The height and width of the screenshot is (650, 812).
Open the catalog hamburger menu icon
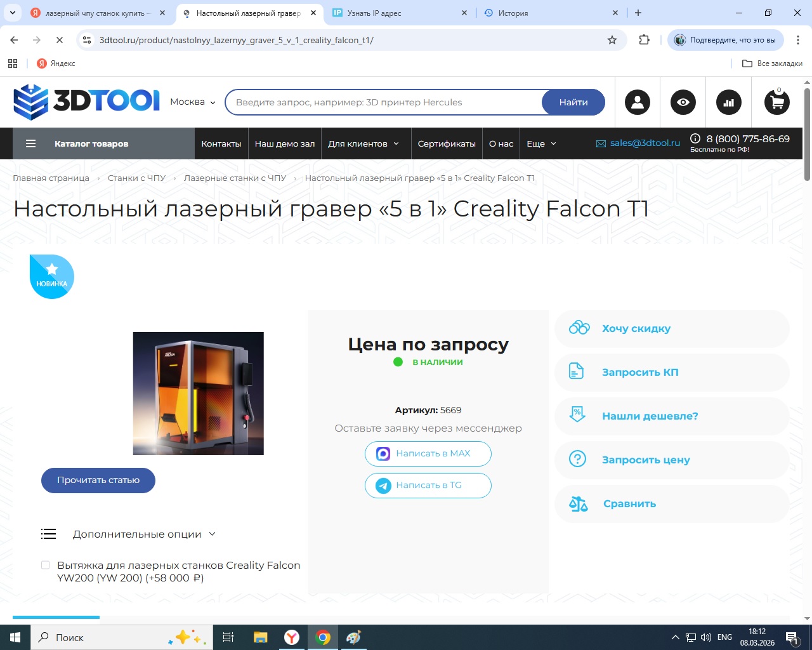pyautogui.click(x=30, y=143)
